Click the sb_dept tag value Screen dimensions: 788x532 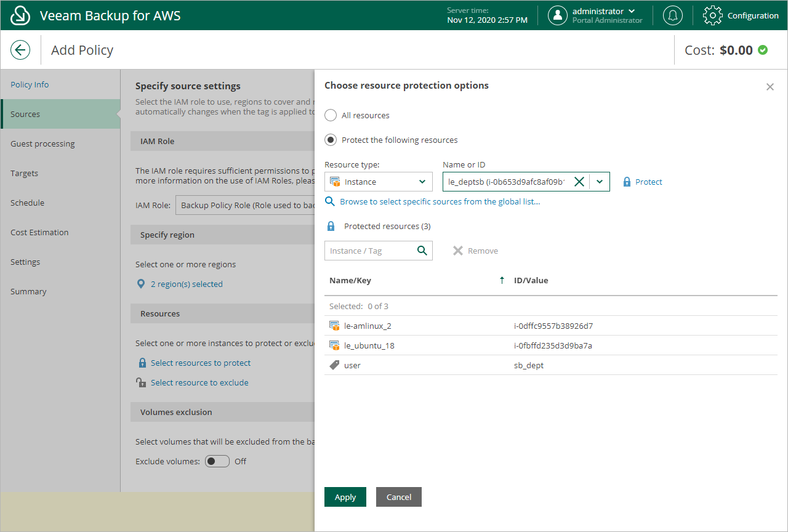coord(529,365)
